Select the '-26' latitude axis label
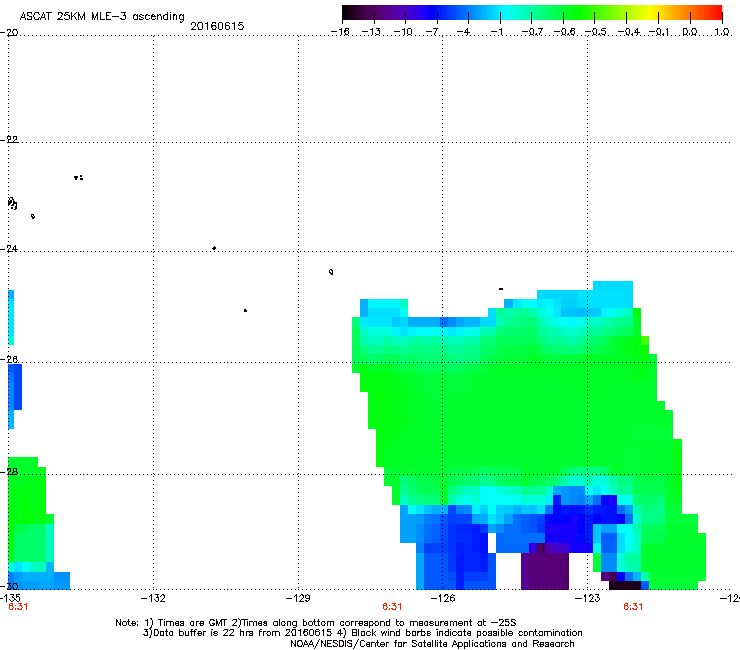The width and height of the screenshot is (740, 650). 9,359
